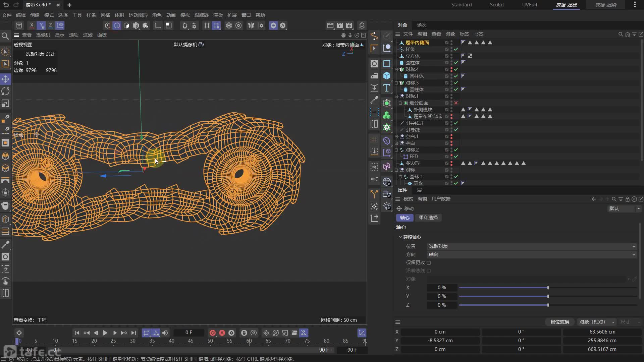Jump to the end of animation
Screen dimensions: 644x362
pos(133,333)
